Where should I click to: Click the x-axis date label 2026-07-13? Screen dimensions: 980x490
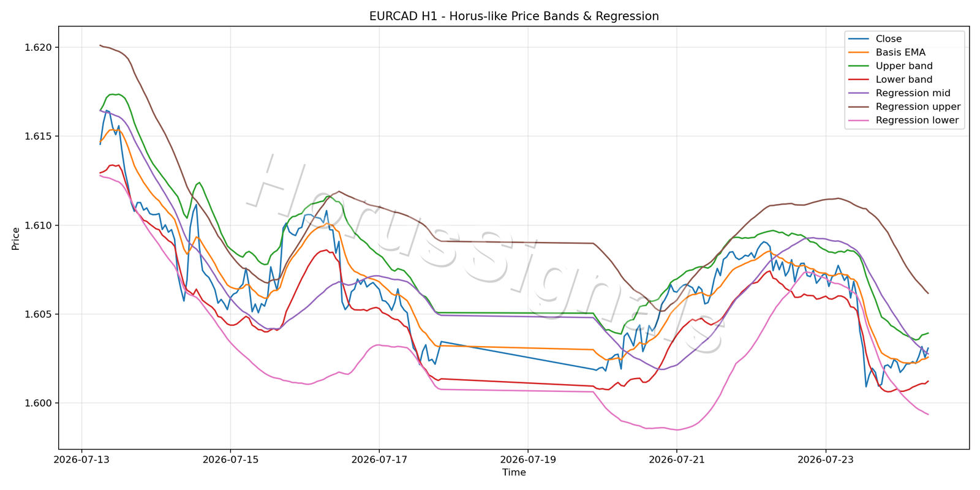[81, 459]
